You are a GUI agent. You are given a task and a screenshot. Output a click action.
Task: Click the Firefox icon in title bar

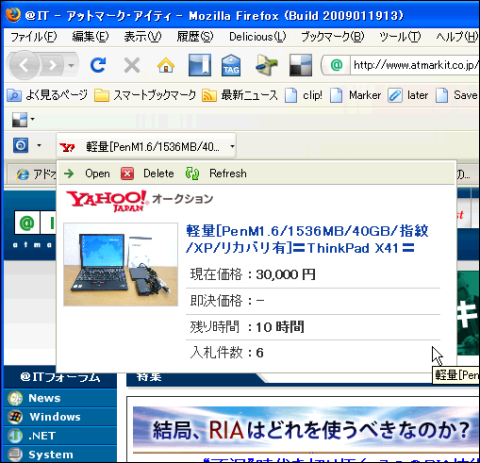pos(13,15)
